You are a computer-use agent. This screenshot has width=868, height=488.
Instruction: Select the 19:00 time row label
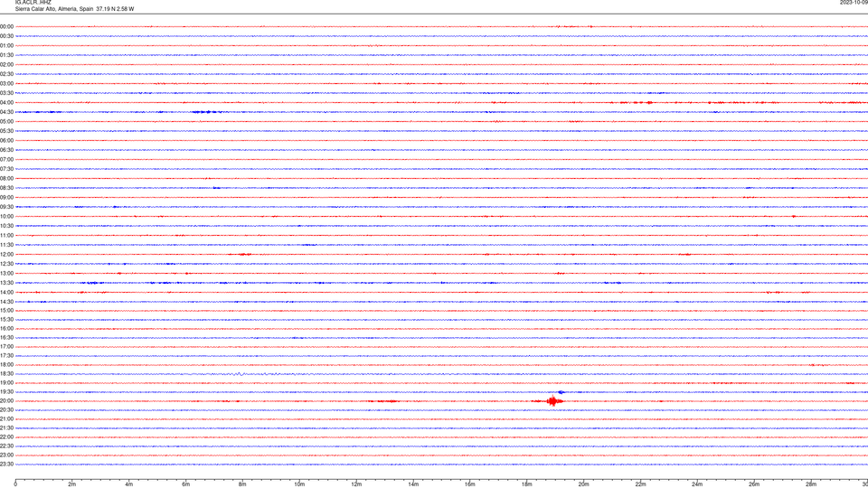[x=6, y=383]
